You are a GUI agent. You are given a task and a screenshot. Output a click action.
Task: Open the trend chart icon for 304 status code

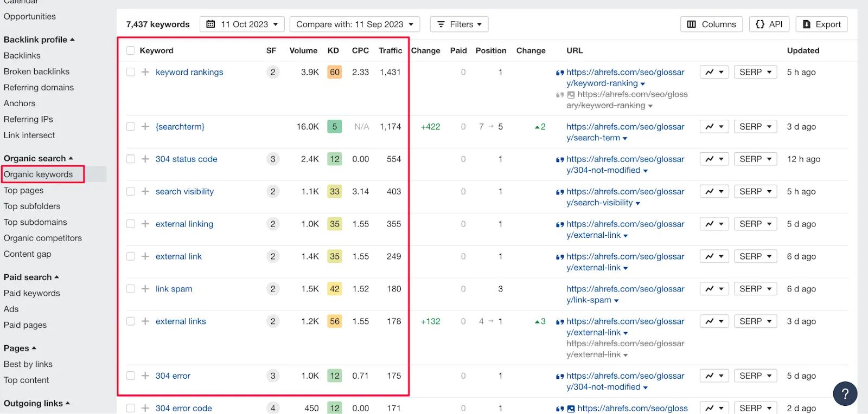(713, 159)
